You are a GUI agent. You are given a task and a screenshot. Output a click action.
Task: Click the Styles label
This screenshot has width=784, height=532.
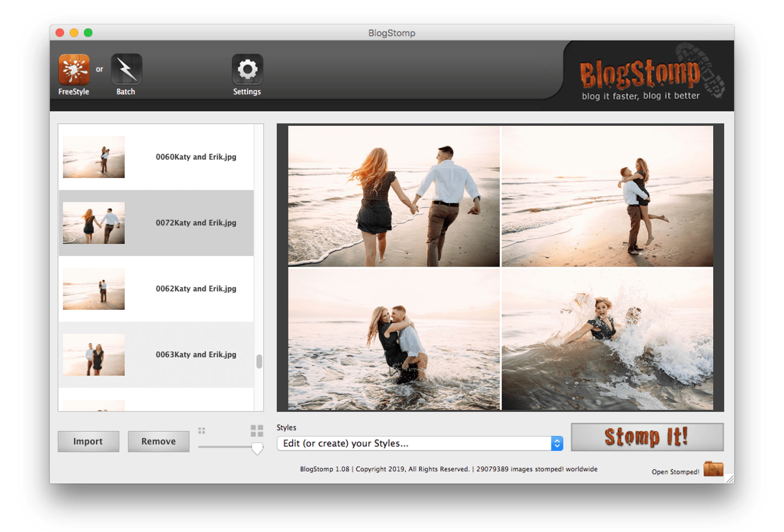click(287, 428)
